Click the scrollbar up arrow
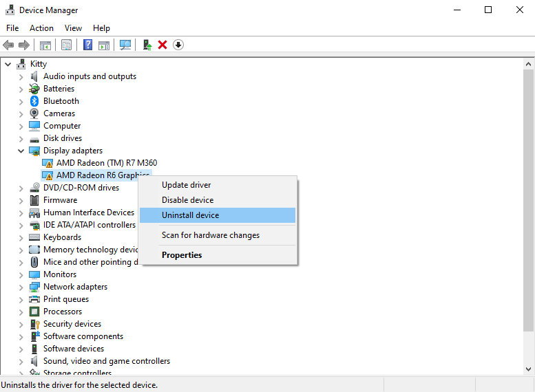This screenshot has width=535, height=392. (529, 64)
